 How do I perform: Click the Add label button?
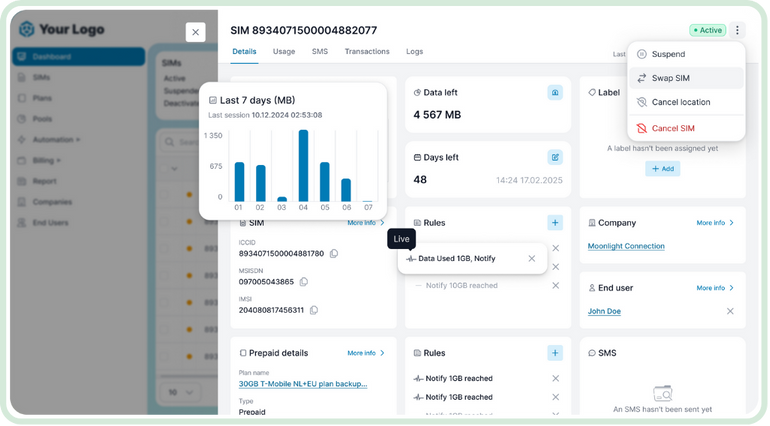[662, 169]
